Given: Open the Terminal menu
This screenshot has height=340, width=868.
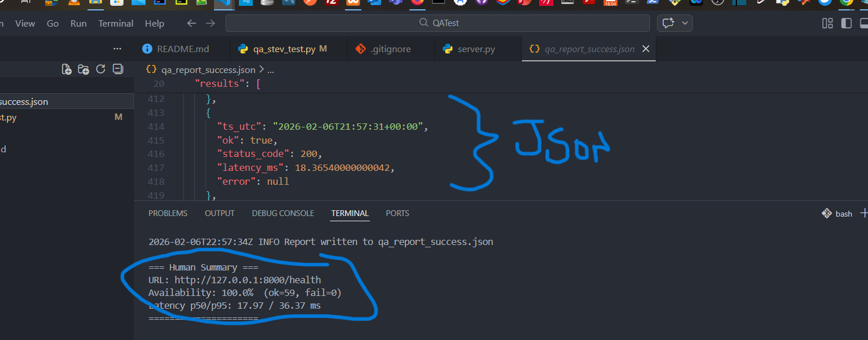Looking at the screenshot, I should [x=115, y=24].
